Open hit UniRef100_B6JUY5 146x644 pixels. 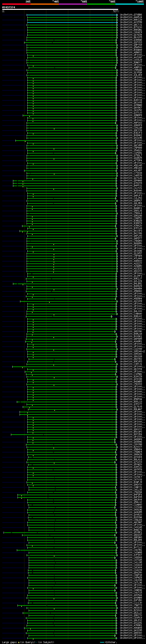131,37
